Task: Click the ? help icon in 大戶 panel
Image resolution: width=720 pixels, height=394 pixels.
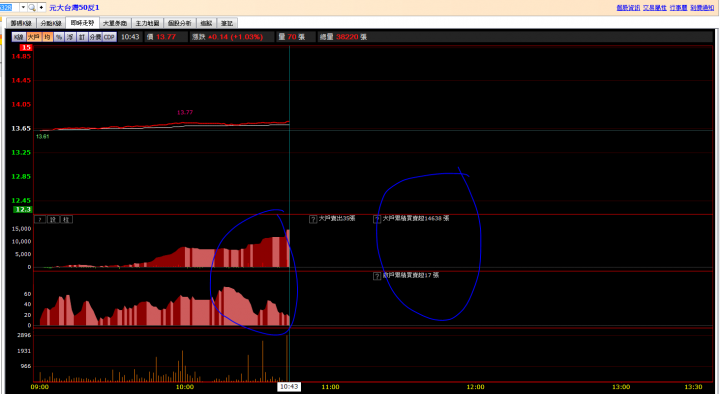Action: [40, 220]
